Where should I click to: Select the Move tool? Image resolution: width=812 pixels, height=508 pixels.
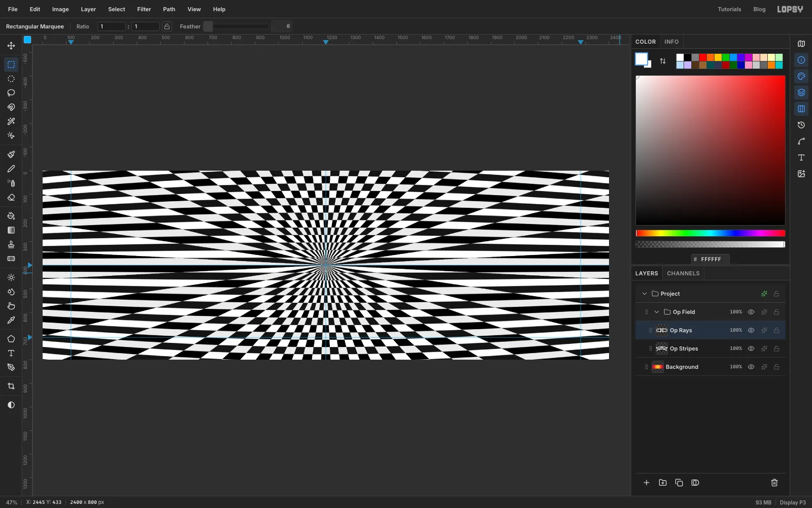tap(11, 46)
